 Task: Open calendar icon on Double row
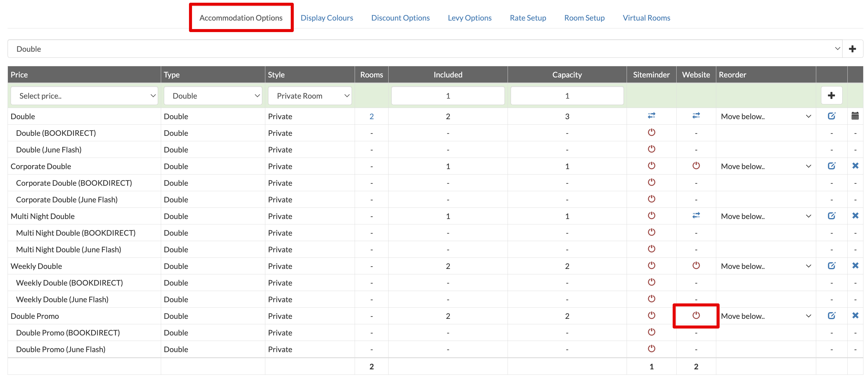(x=855, y=116)
